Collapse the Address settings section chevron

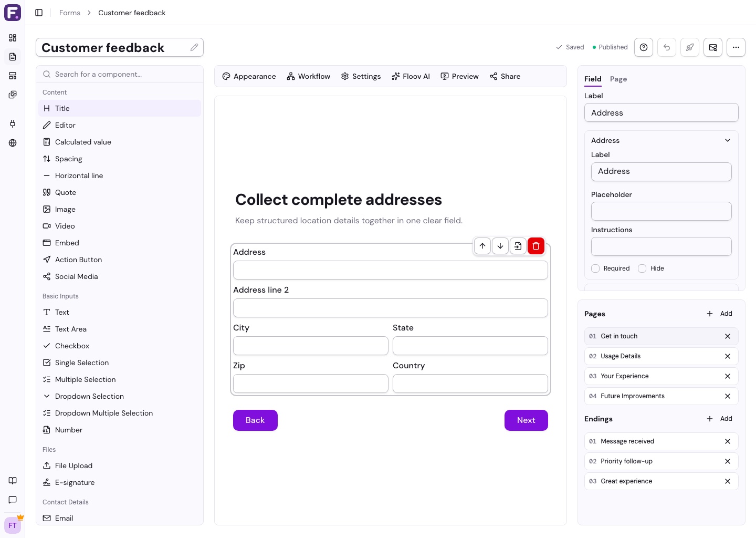(728, 140)
